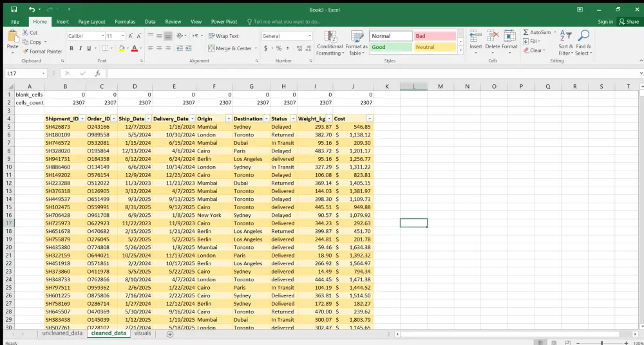Toggle Underline formatting
This screenshot has height=345, width=644.
click(89, 48)
